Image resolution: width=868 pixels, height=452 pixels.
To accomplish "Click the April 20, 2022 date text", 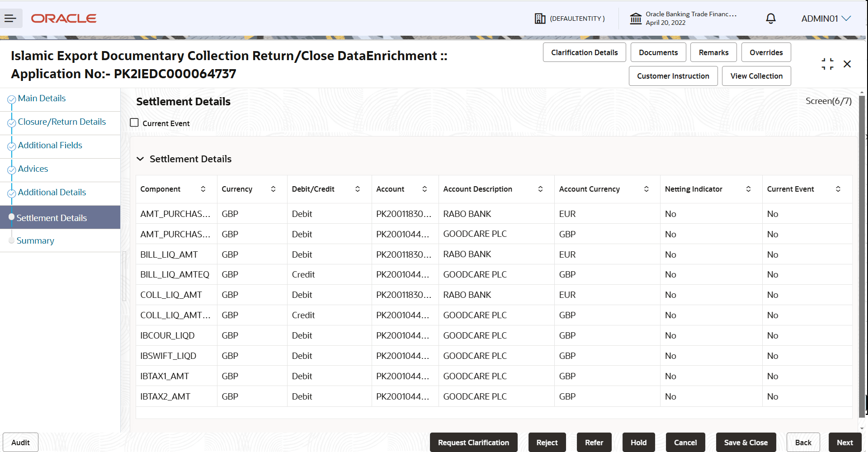I will pyautogui.click(x=665, y=23).
